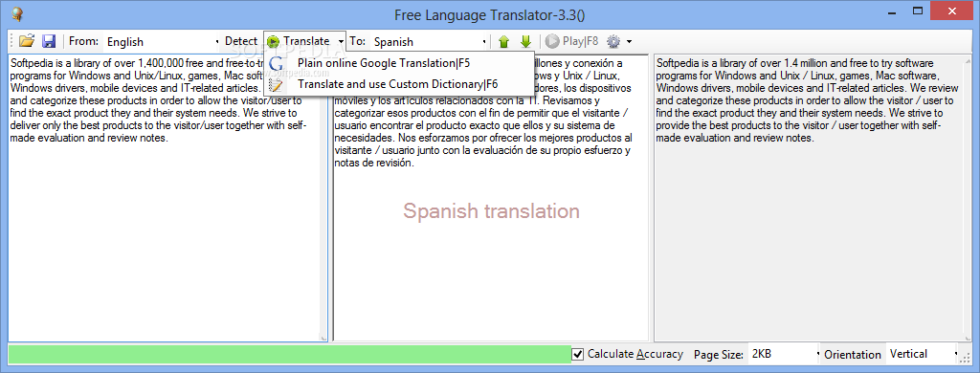Expand the Translate dropdown arrow
This screenshot has width=980, height=373.
coord(341,41)
